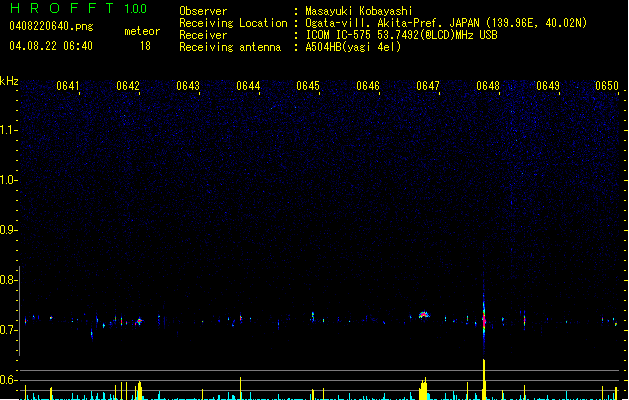Click the 0647 time marker
The width and height of the screenshot is (629, 400).
(428, 86)
